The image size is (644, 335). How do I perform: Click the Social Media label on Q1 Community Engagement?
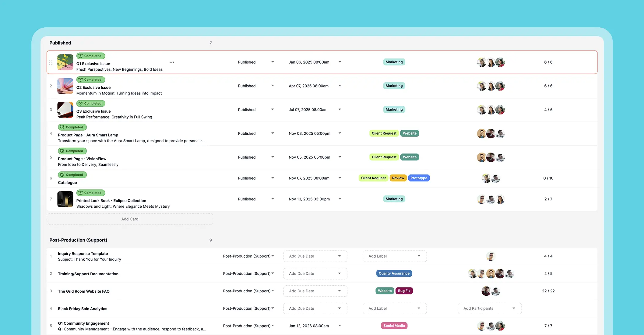394,326
